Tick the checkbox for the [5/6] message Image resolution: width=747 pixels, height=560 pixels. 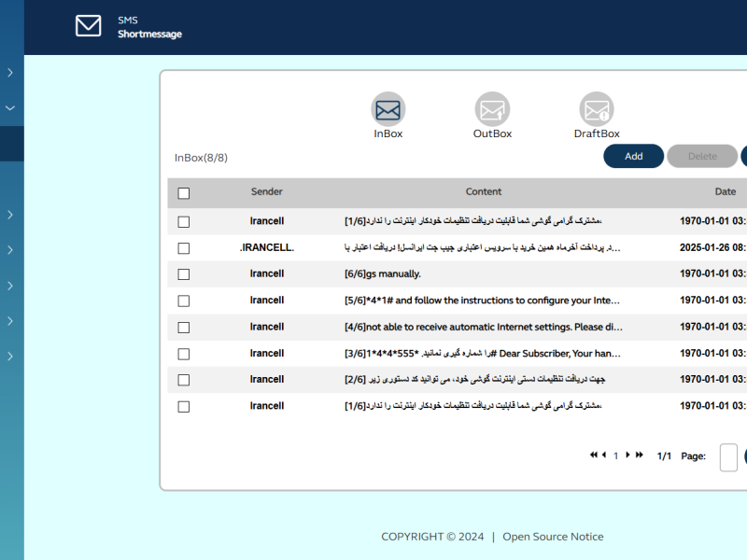[x=183, y=301]
